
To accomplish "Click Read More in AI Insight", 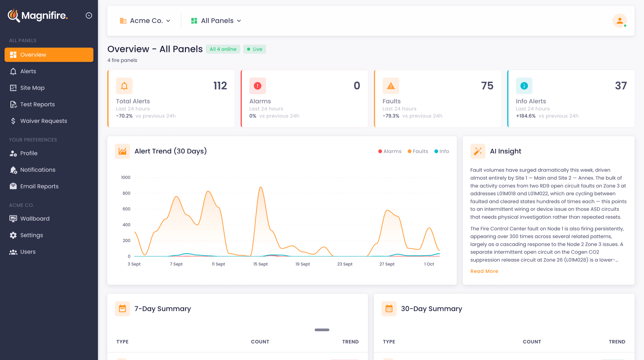I will [x=484, y=271].
